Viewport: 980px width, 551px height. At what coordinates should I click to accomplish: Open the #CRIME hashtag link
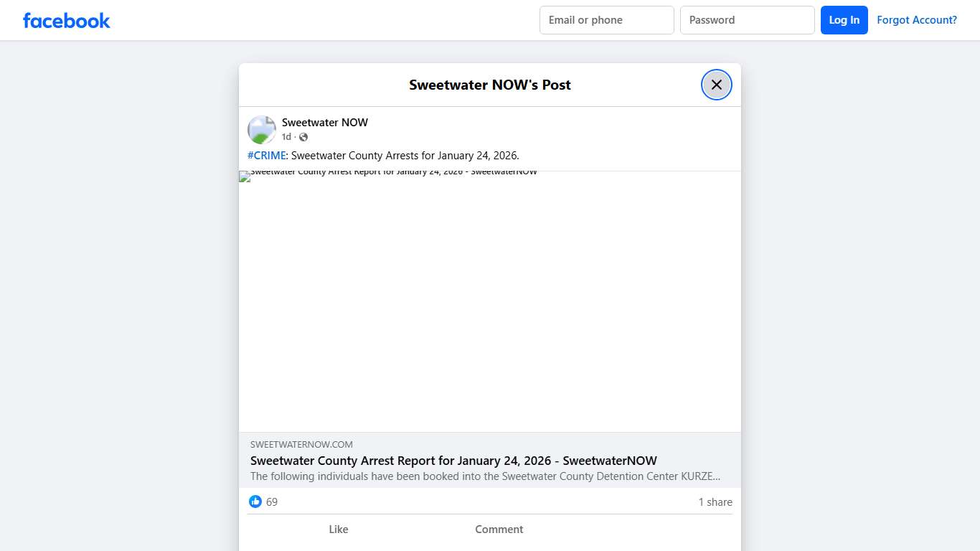coord(266,155)
